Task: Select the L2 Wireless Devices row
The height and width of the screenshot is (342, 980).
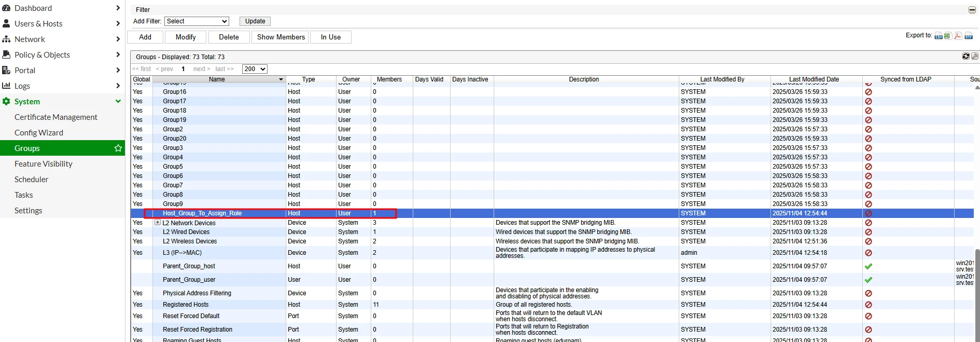Action: coord(552,241)
